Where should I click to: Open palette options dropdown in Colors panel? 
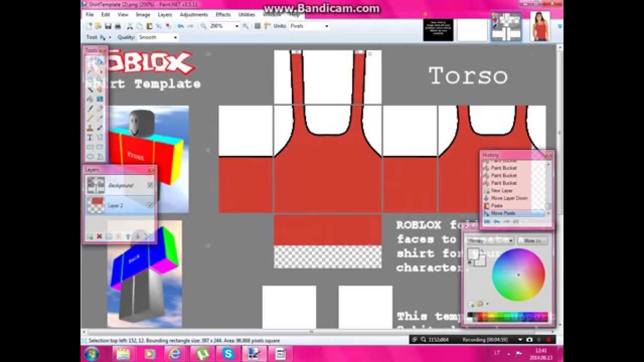point(488,304)
